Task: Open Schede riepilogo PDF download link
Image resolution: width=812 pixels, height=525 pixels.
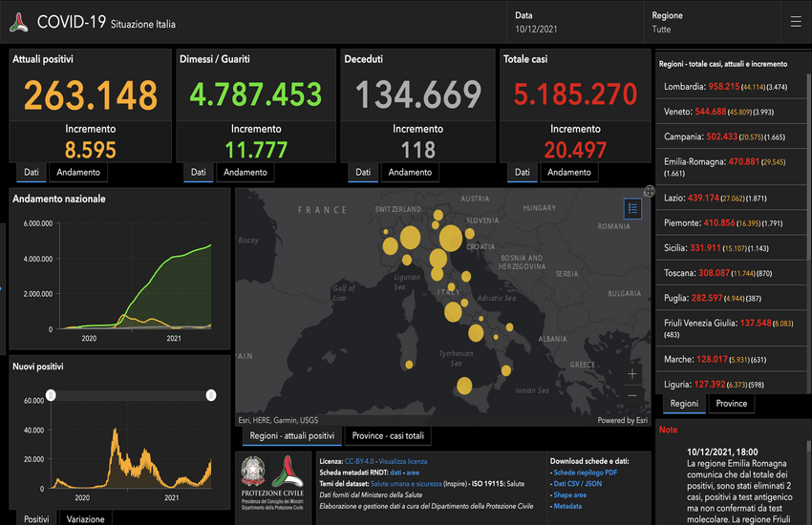Action: pos(585,472)
